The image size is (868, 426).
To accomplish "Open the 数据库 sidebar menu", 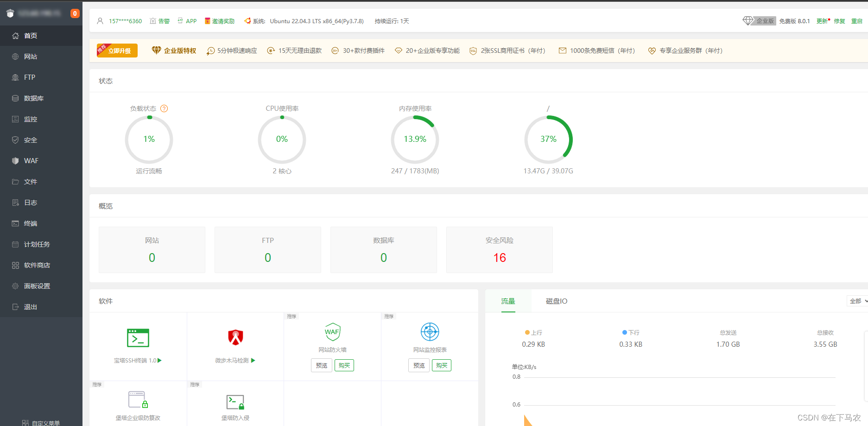I will pyautogui.click(x=41, y=98).
